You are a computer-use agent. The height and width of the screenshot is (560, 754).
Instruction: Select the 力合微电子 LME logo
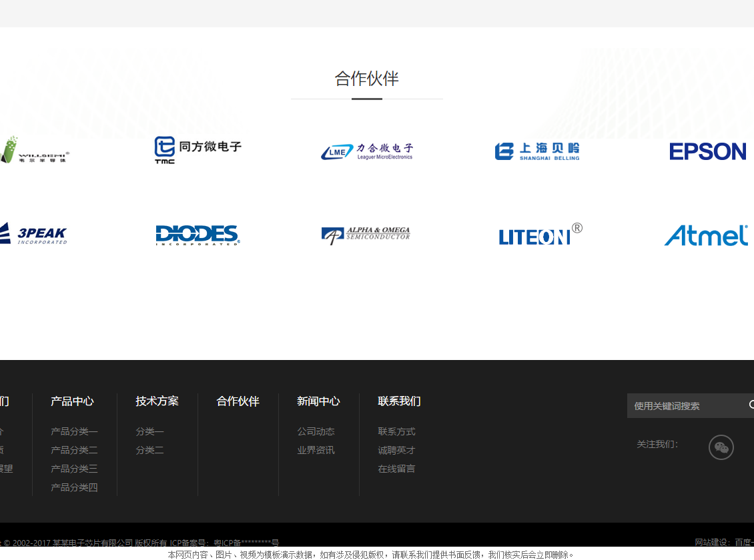tap(367, 152)
